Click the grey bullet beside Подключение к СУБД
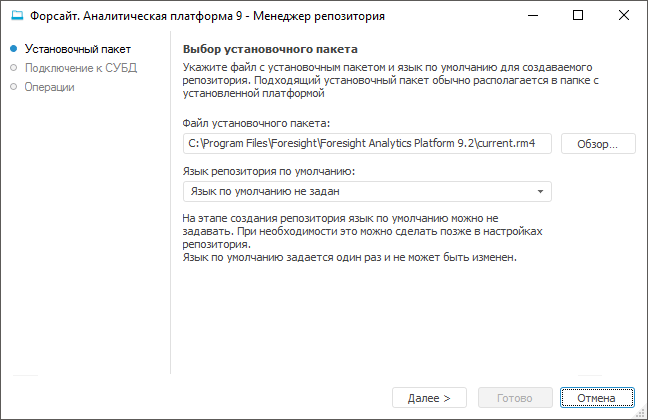Image resolution: width=648 pixels, height=420 pixels. [x=14, y=68]
